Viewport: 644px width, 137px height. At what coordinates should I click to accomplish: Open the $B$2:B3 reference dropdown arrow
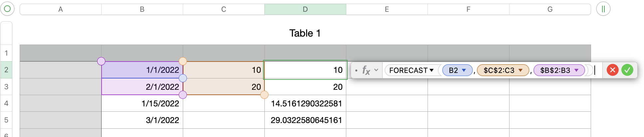[576, 70]
